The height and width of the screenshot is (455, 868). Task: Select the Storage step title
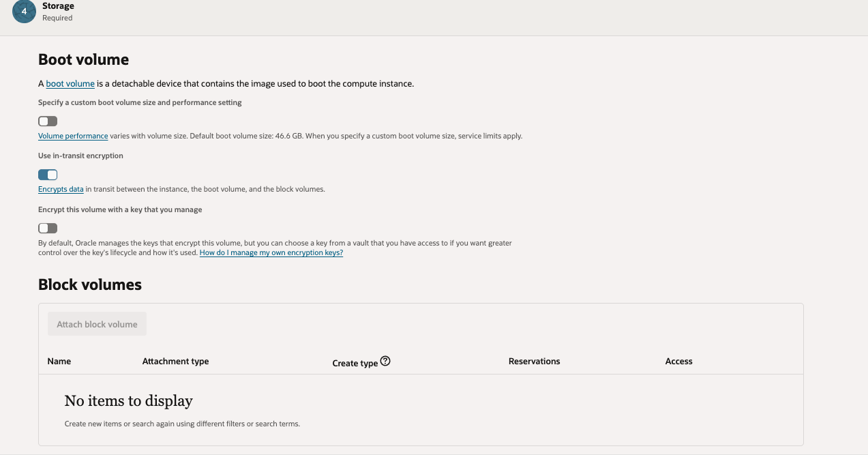tap(58, 6)
